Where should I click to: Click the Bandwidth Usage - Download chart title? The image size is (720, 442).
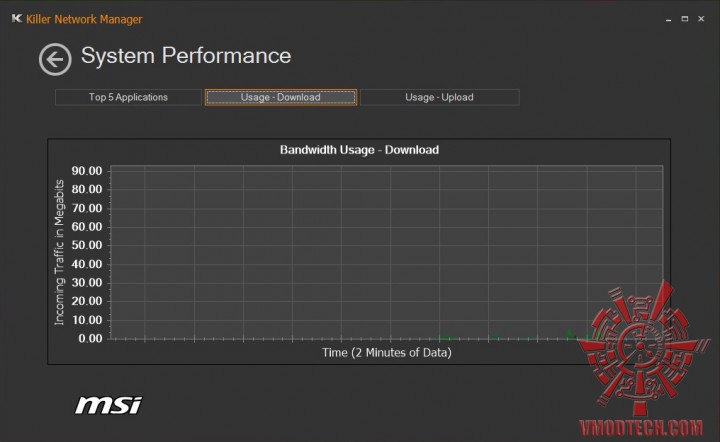(359, 150)
